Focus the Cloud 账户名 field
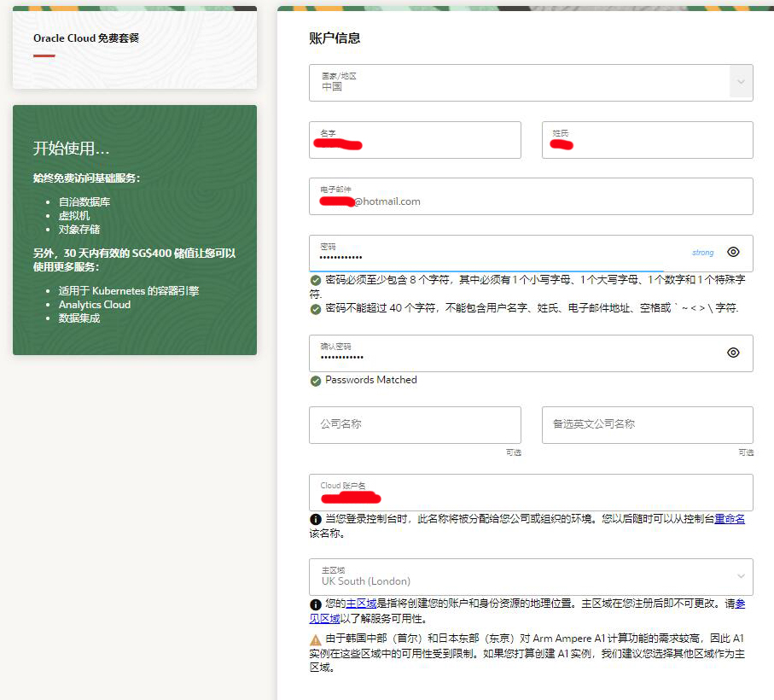The height and width of the screenshot is (700, 774). tap(531, 493)
